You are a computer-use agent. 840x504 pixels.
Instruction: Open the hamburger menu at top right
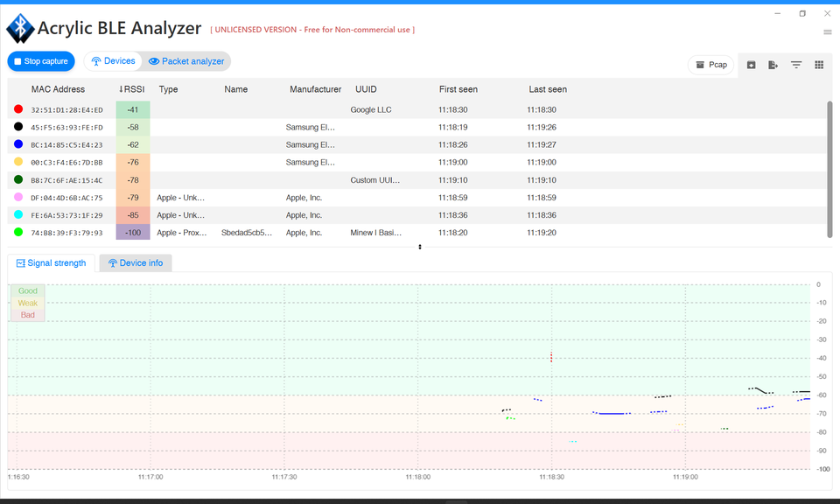tap(828, 32)
